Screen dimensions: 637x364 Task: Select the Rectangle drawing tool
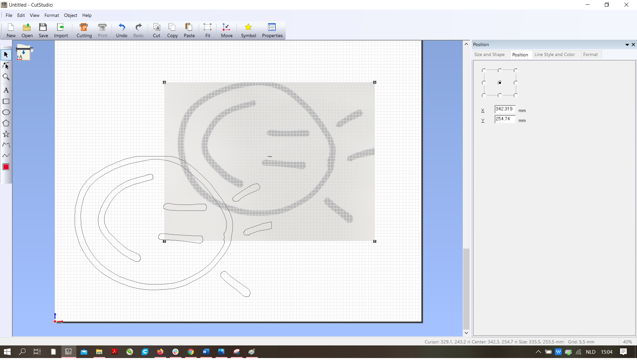(x=6, y=101)
